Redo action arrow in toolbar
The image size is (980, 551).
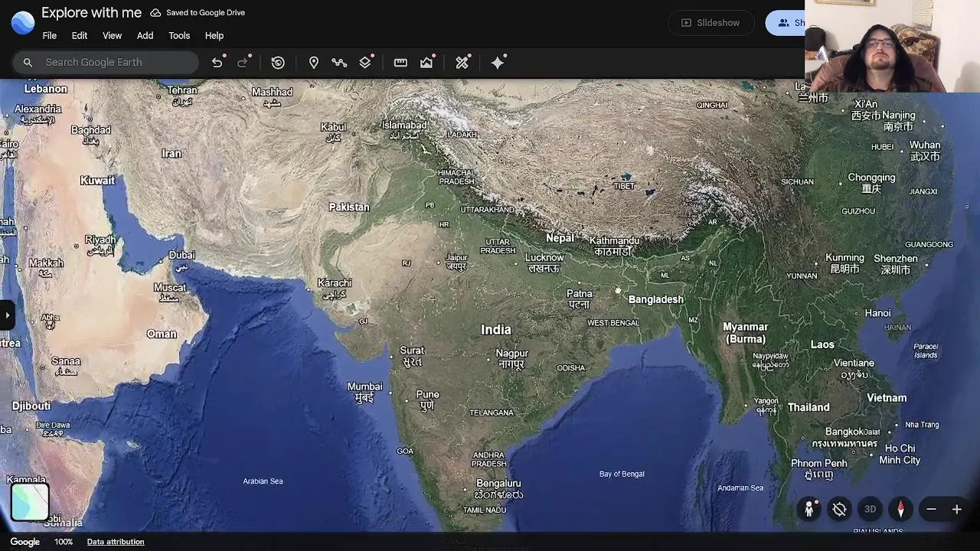(x=243, y=63)
